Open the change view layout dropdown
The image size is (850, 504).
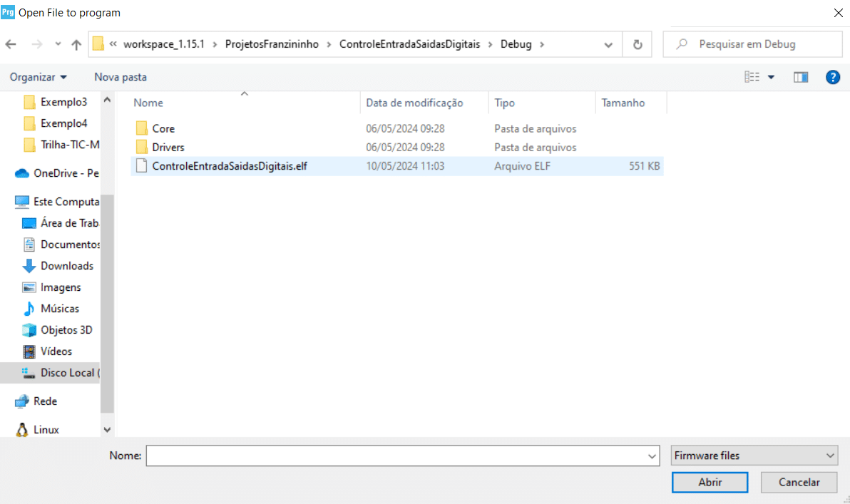point(760,76)
